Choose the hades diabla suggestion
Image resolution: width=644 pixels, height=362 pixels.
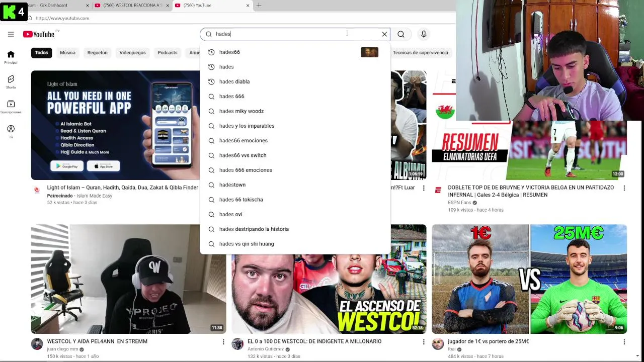(x=295, y=81)
